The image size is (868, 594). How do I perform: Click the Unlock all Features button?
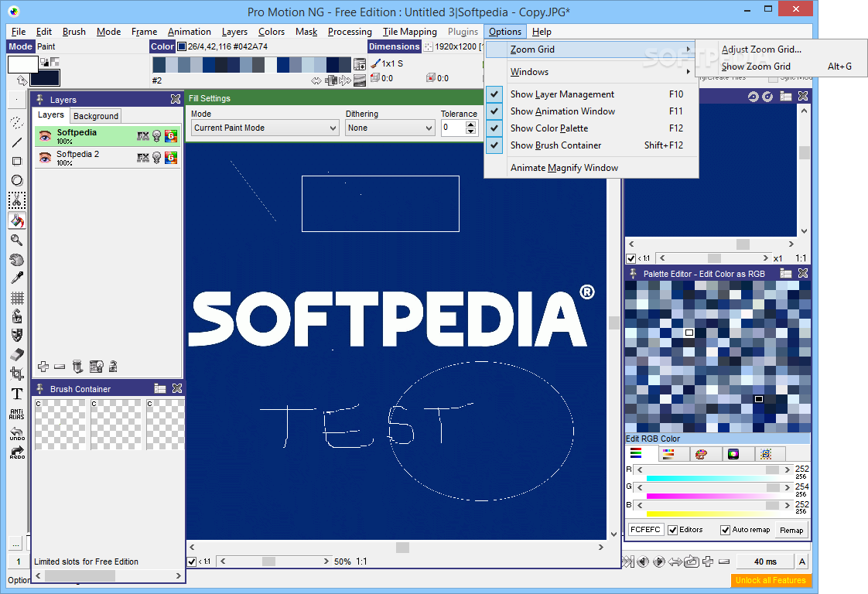coord(771,580)
